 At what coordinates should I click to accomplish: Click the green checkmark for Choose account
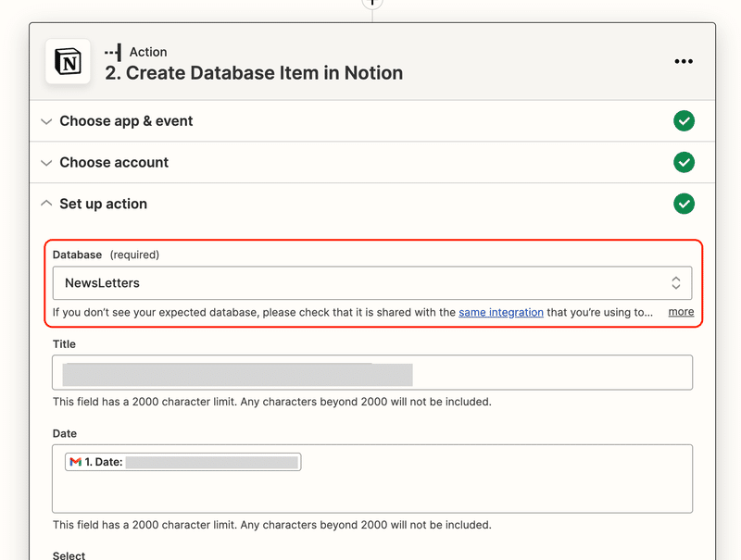[684, 162]
